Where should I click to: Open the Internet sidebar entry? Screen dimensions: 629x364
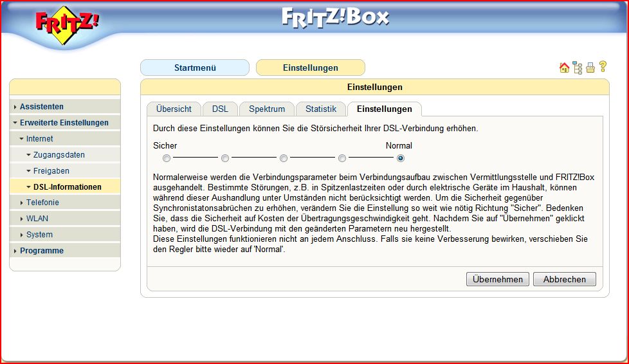(x=39, y=139)
